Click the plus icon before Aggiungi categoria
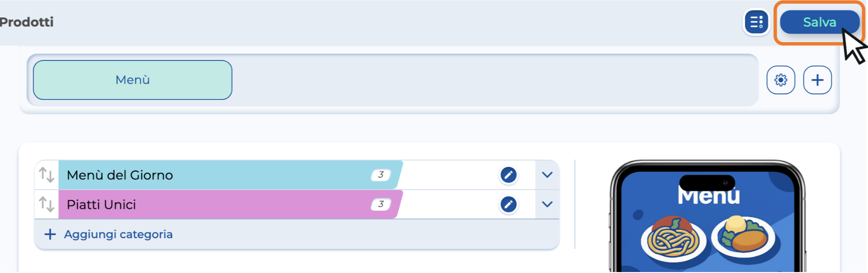868x273 pixels. (x=50, y=235)
